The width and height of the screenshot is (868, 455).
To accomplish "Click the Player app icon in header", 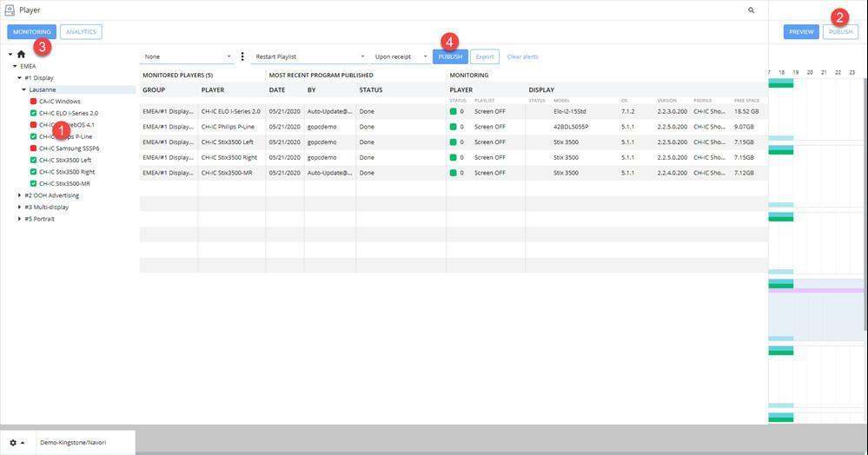I will (x=10, y=10).
